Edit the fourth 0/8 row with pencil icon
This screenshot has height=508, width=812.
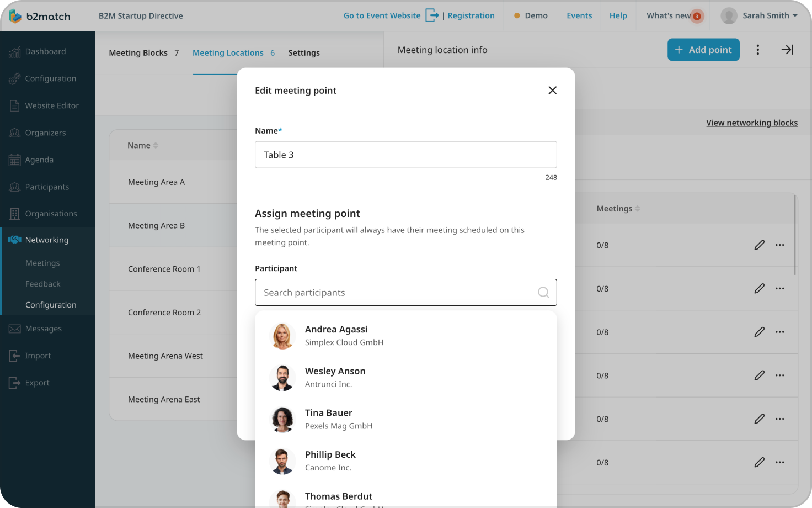pos(760,375)
